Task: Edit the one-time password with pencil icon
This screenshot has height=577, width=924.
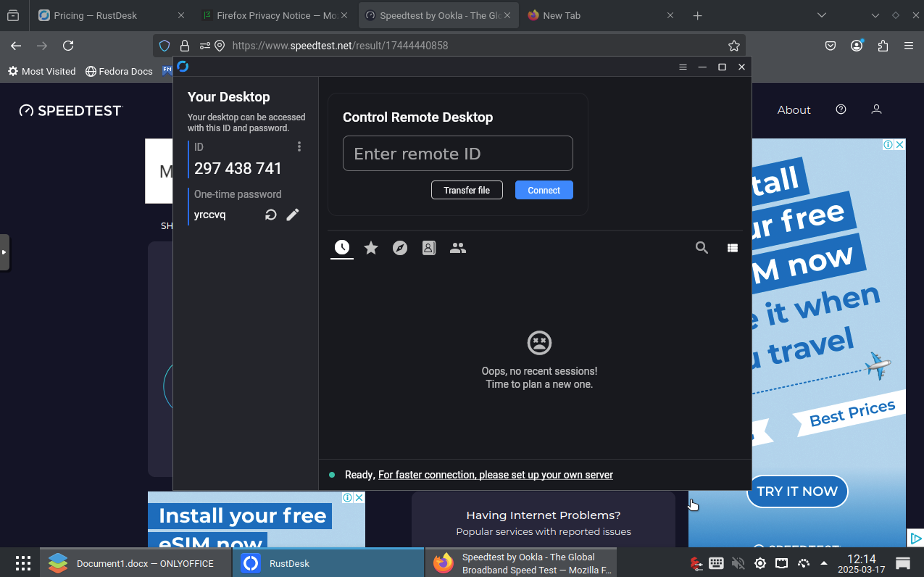Action: pos(293,215)
